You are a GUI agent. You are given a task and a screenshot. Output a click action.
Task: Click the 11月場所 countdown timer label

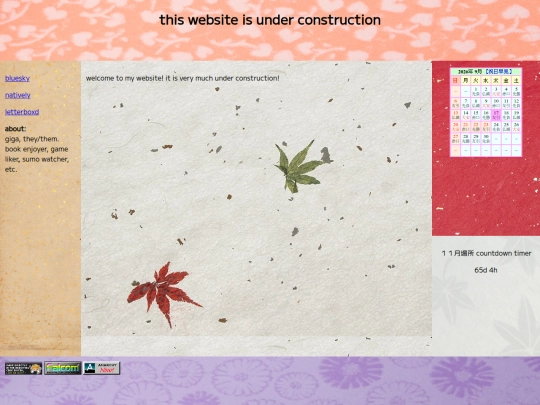(x=486, y=253)
